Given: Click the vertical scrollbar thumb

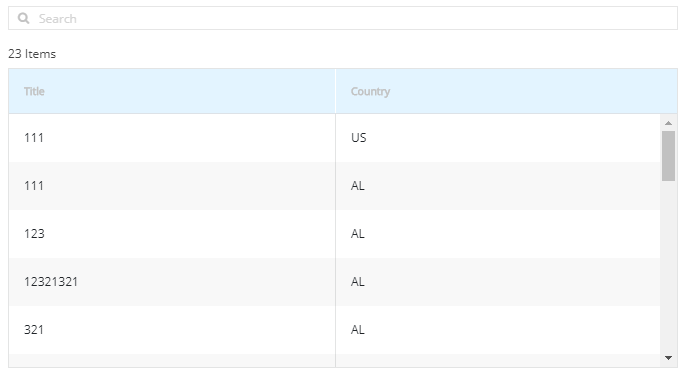Looking at the screenshot, I should [668, 156].
